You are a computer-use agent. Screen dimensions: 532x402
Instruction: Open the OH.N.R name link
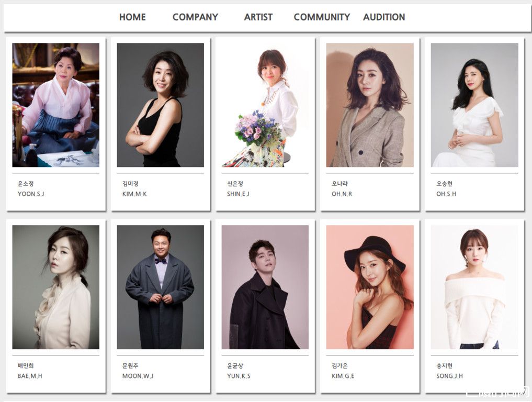coord(342,194)
